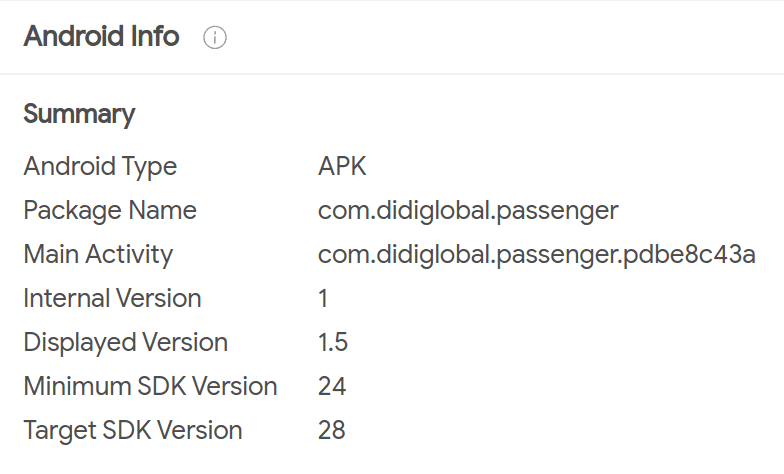Click the Package Name label
784x474 pixels.
coord(110,210)
